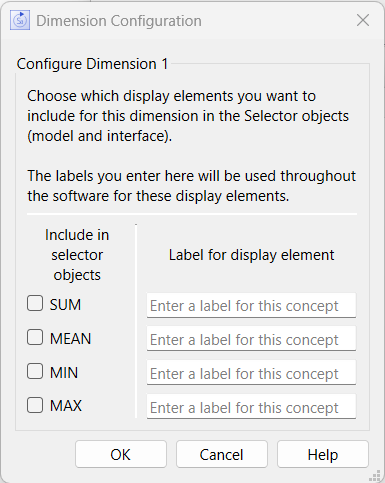Activate the MAX label input field
Image resolution: width=385 pixels, height=483 pixels.
(251, 407)
